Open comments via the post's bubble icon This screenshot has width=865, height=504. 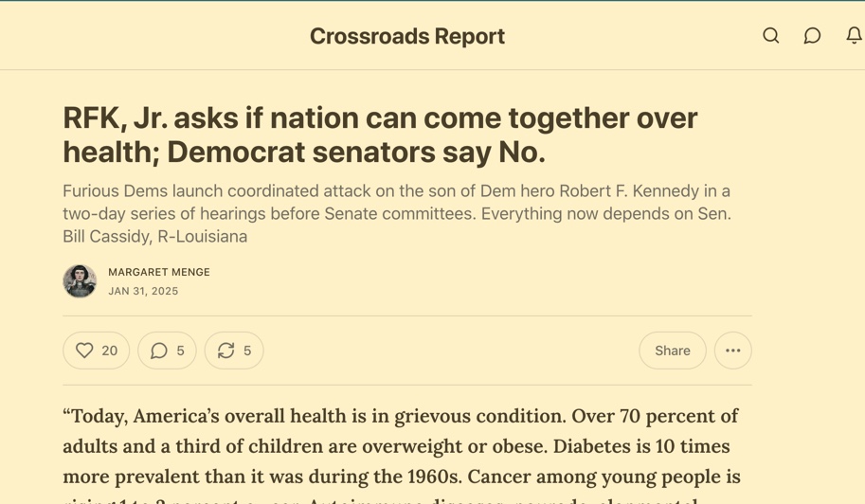coord(158,351)
